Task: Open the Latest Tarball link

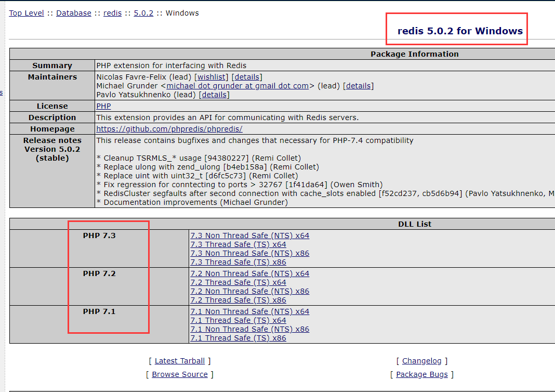Action: [x=180, y=361]
